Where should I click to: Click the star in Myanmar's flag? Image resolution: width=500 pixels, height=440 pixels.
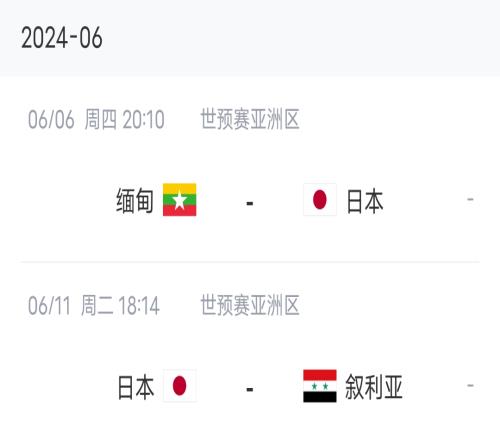coord(179,200)
